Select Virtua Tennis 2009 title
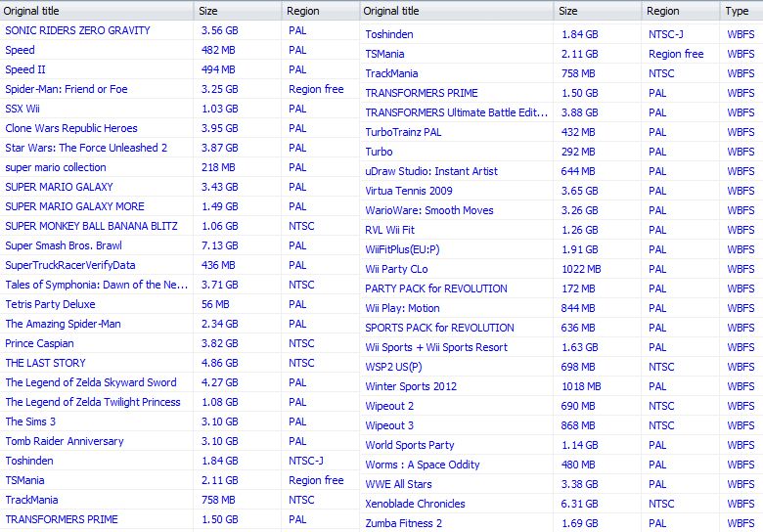The height and width of the screenshot is (532, 763). (409, 191)
